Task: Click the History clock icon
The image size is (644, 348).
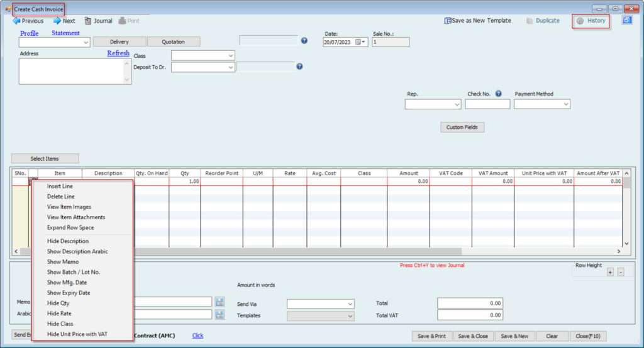Action: [580, 21]
